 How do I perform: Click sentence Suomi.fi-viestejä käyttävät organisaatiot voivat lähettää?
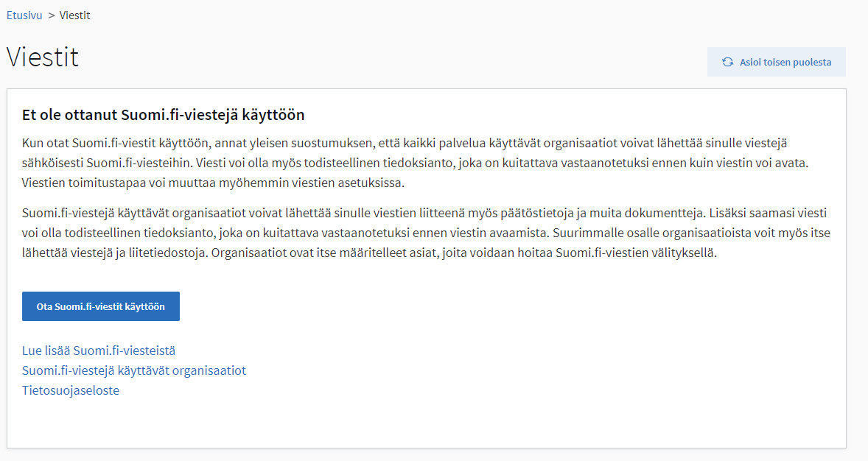point(364,213)
